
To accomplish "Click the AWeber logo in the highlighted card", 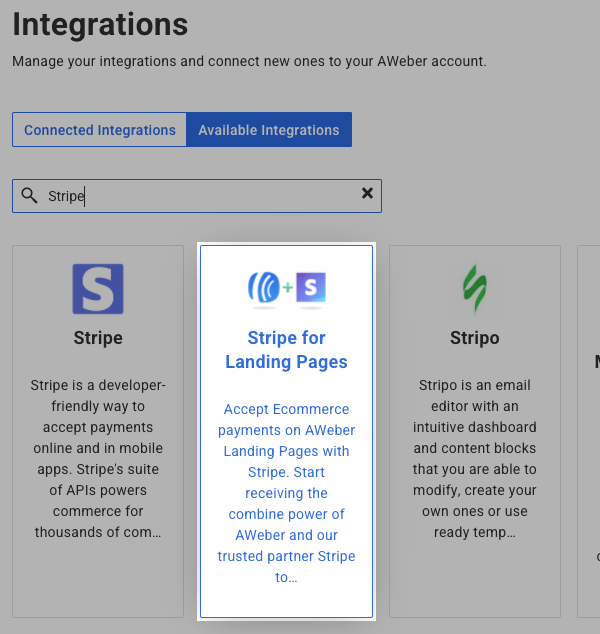I will 264,288.
